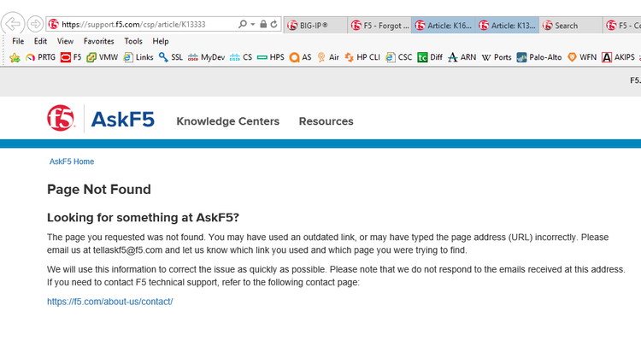Open the AS favorites bookmark
Screen dimensions: 641x364
pyautogui.click(x=301, y=57)
